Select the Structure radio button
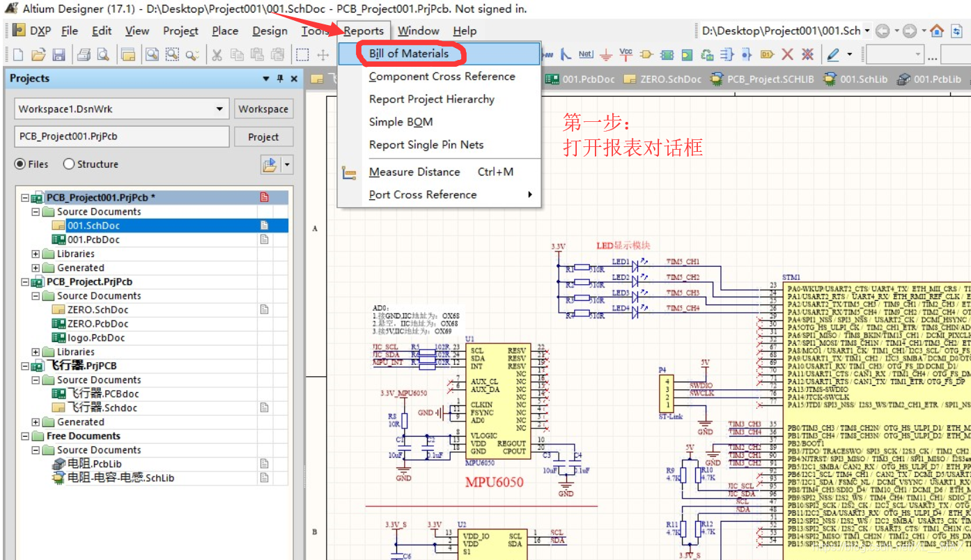Viewport: 971px width, 560px height. (68, 164)
